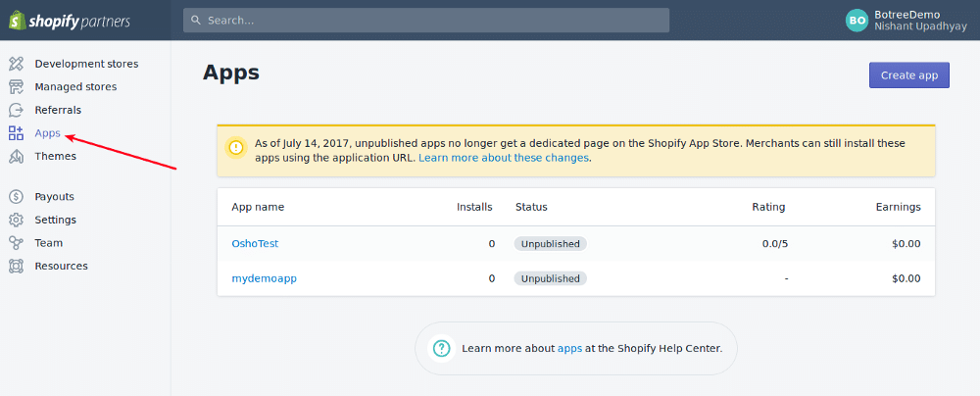The height and width of the screenshot is (396, 980).
Task: Click mydemoapp's dash rating value
Action: pyautogui.click(x=786, y=279)
